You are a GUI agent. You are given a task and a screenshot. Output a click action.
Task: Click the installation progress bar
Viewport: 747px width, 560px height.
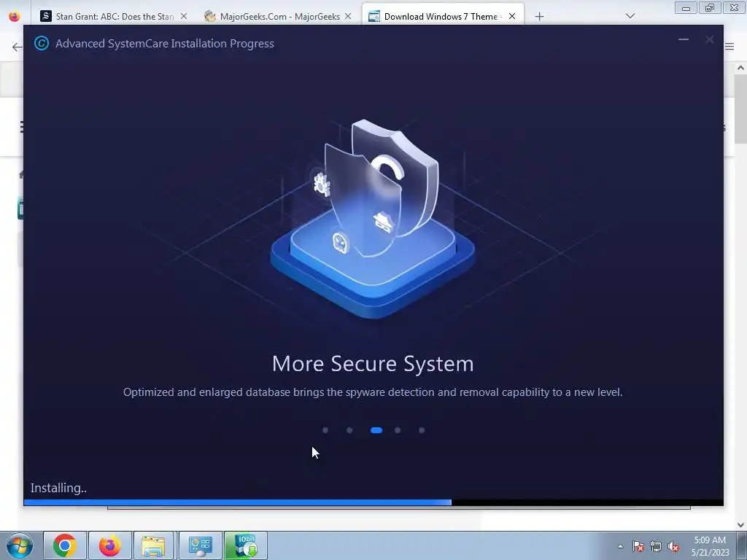coord(373,502)
